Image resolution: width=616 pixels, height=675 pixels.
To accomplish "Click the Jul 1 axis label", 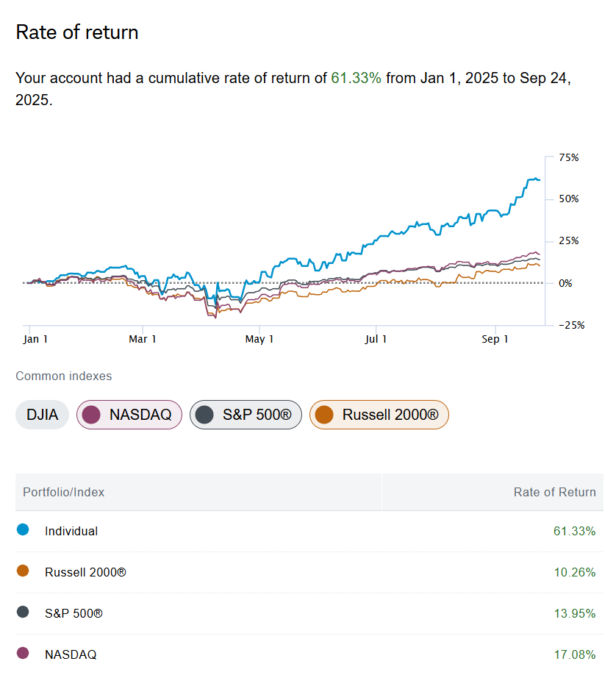I will [376, 339].
